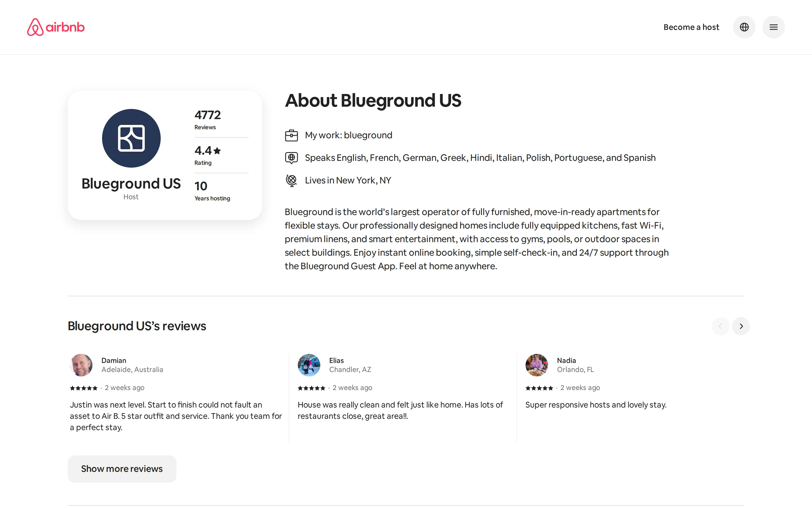The height and width of the screenshot is (508, 812).
Task: Click Elias's five-star rating
Action: (311, 388)
